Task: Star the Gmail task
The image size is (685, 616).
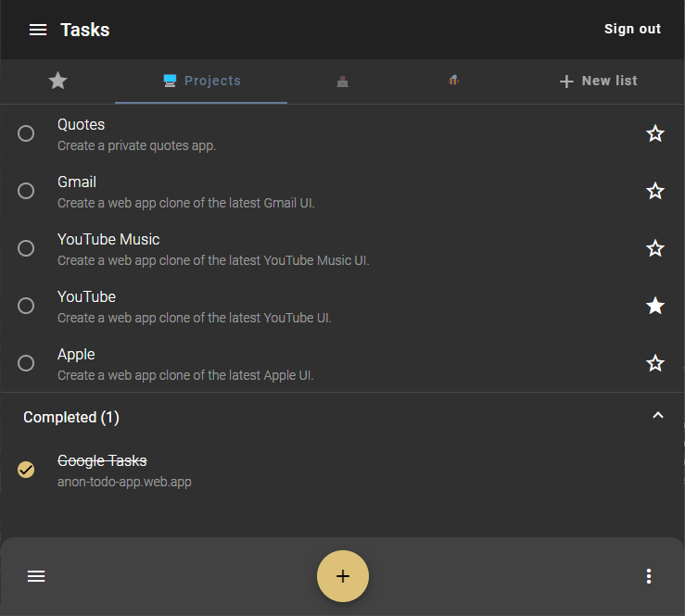Action: (x=655, y=191)
